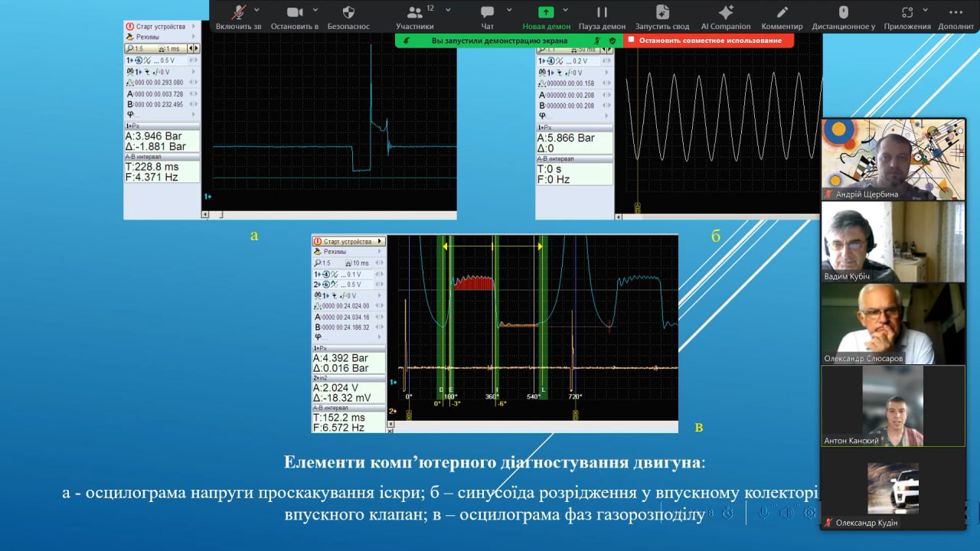Open the Дополнительно three-dots menu
980x551 pixels.
pyautogui.click(x=955, y=13)
